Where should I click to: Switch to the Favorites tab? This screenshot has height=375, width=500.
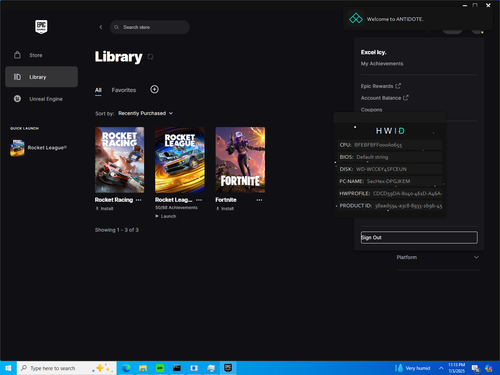124,90
